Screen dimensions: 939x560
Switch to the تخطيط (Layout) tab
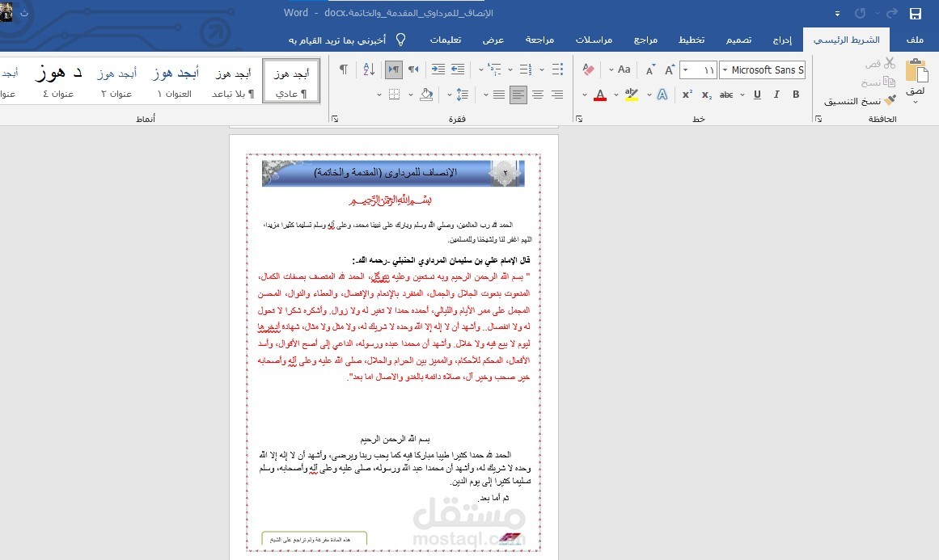tap(692, 40)
